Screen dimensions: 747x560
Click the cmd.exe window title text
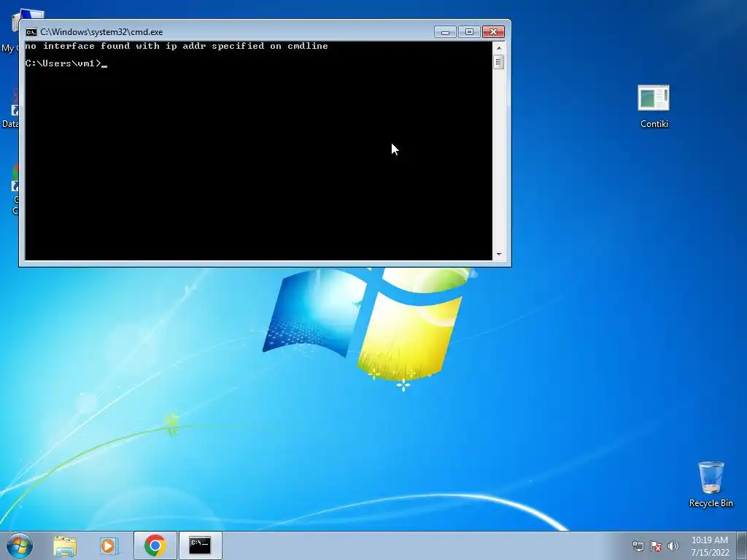coord(101,32)
